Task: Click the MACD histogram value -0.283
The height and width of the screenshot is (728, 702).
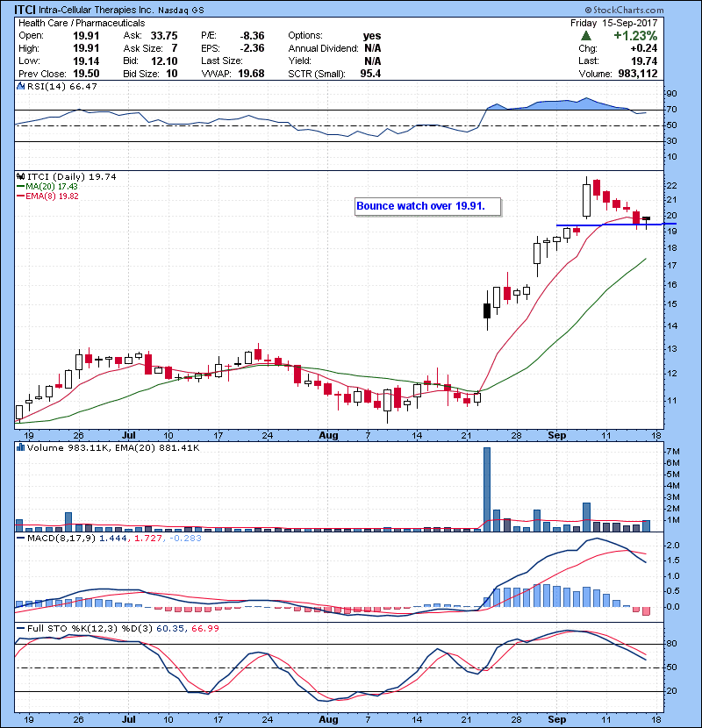Action: pos(185,539)
